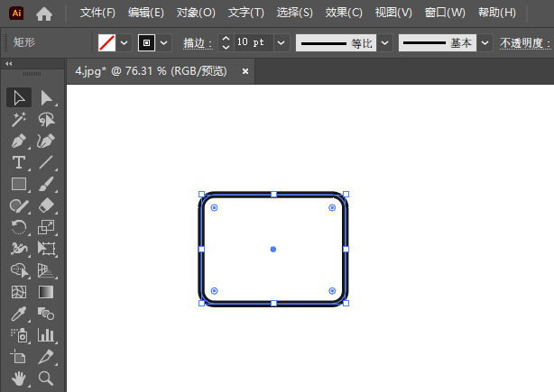Click the top-right corner radius widget

tap(332, 207)
